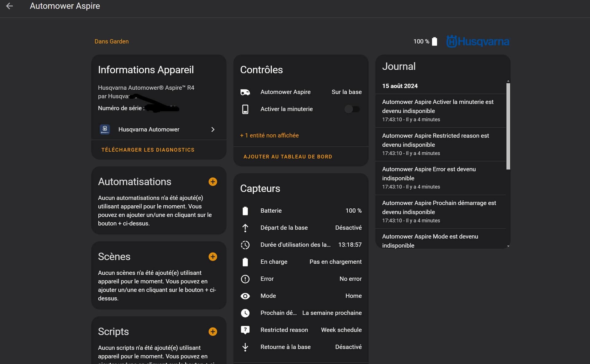The height and width of the screenshot is (364, 590).
Task: Click the Activer la minuterie phone icon
Action: coord(245,109)
